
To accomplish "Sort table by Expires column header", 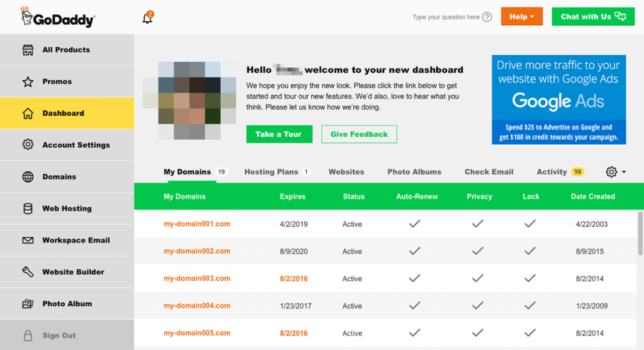I will point(292,196).
